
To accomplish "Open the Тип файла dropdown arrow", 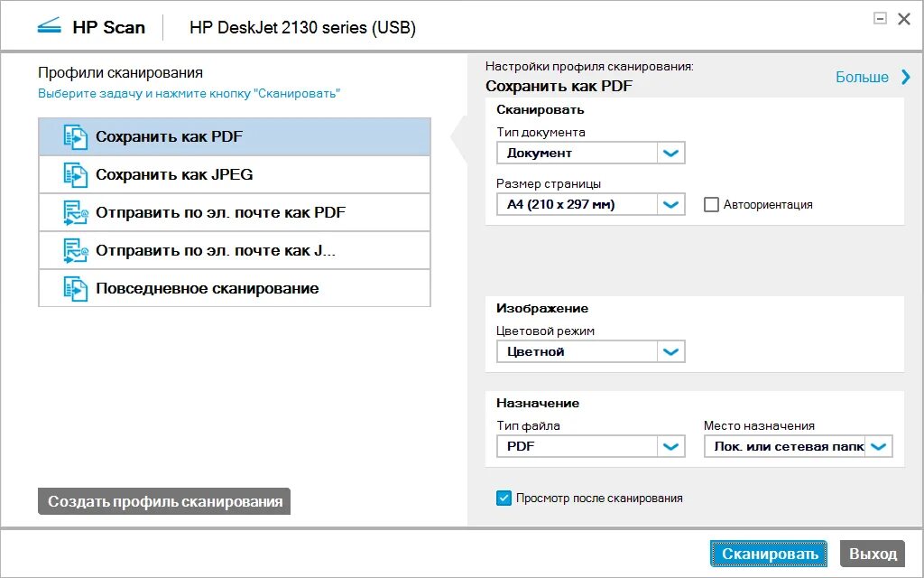I will click(670, 446).
